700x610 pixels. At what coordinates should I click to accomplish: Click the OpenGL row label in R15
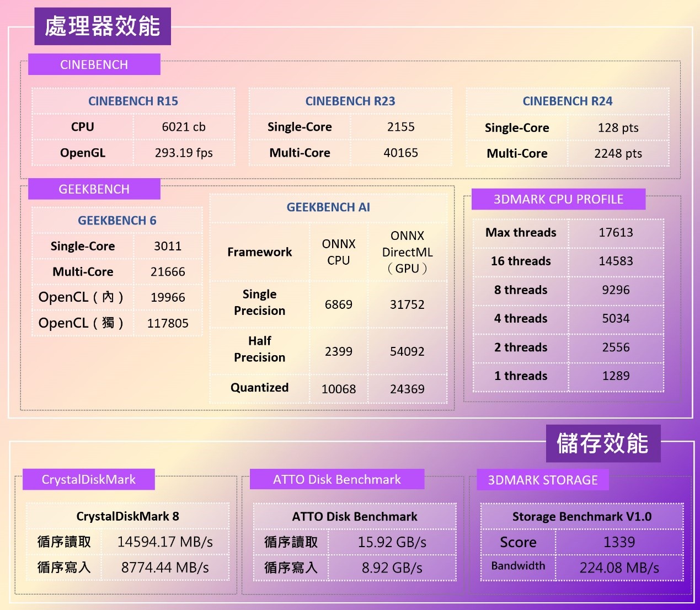[83, 153]
